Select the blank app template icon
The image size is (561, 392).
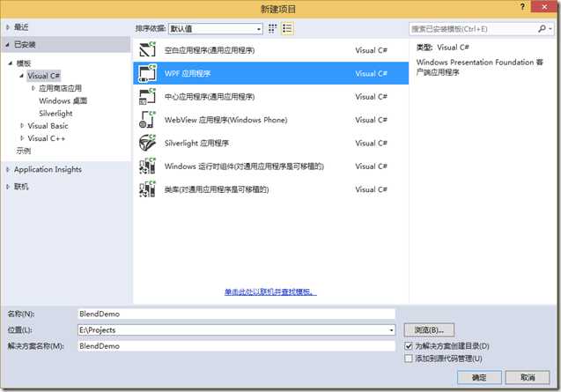coord(147,49)
